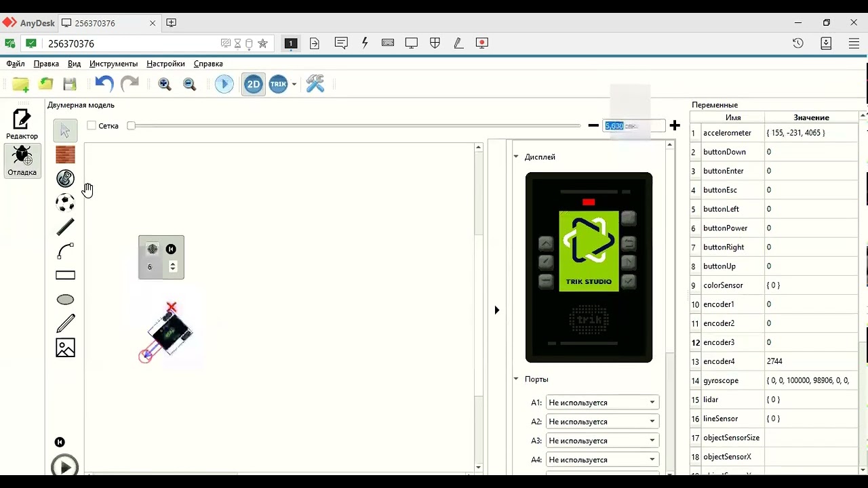This screenshot has width=868, height=488.
Task: Click the TRIK robot model icon
Action: pyautogui.click(x=278, y=84)
